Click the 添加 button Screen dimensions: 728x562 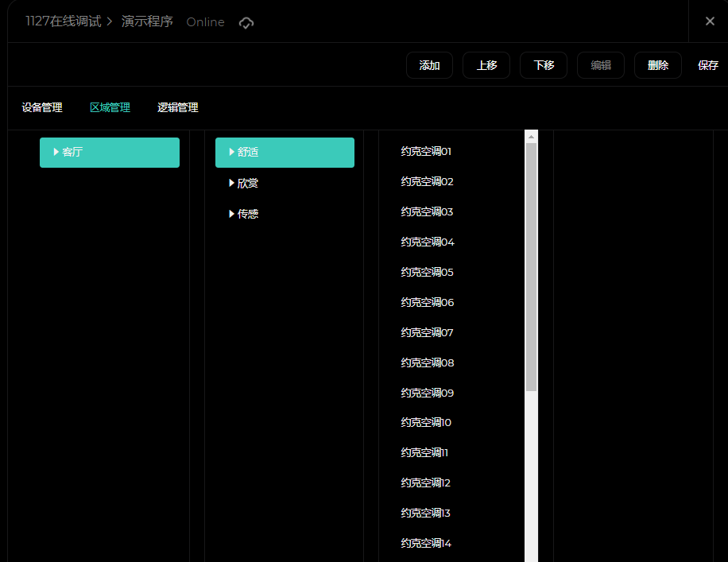click(x=429, y=65)
